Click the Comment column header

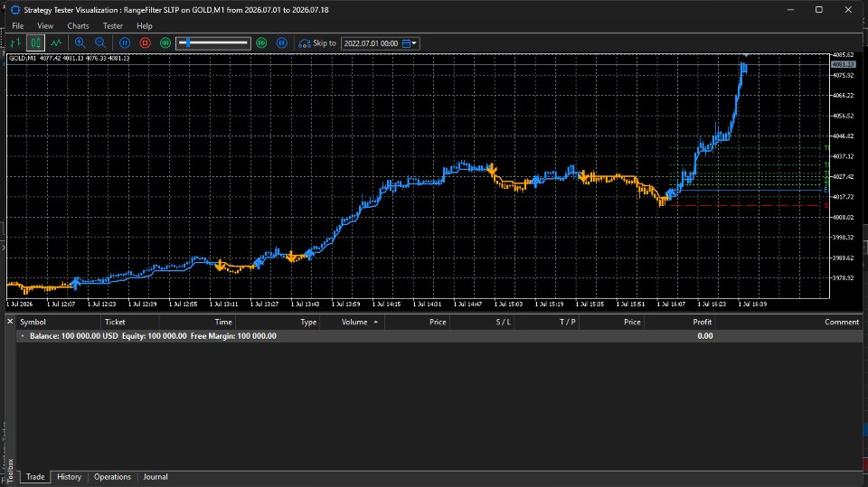[788, 322]
